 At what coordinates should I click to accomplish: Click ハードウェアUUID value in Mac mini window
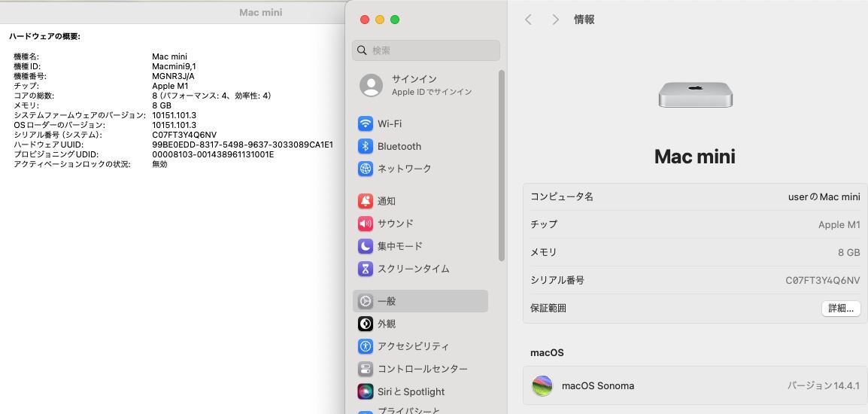pos(242,145)
